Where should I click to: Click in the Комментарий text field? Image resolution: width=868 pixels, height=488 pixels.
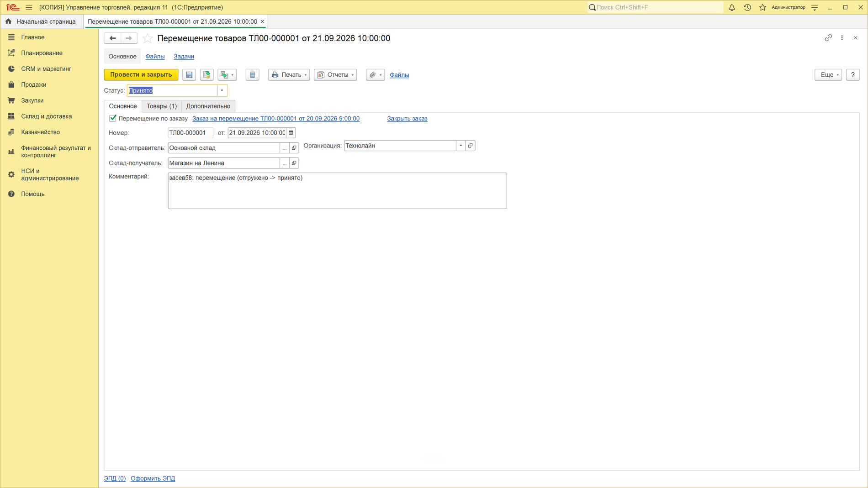[x=337, y=191]
